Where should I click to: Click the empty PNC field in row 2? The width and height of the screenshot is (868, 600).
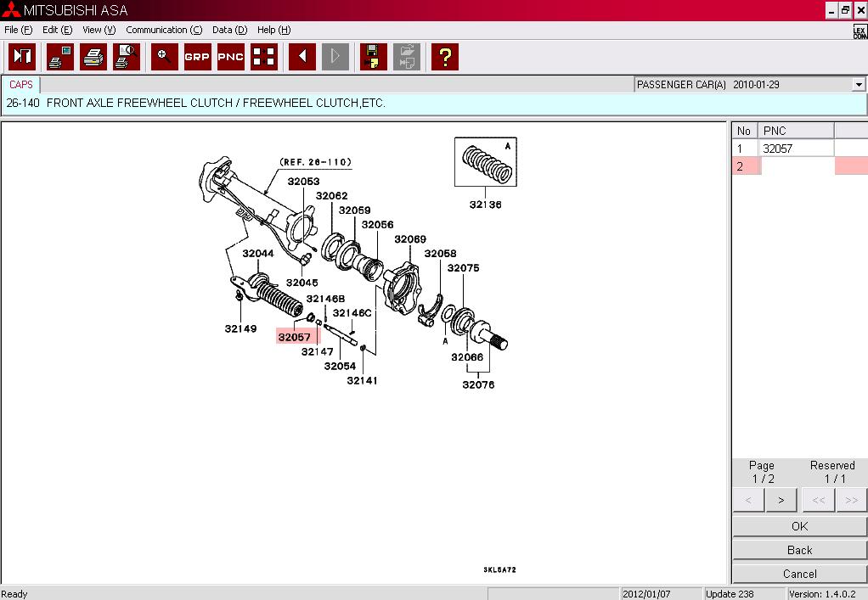click(797, 166)
